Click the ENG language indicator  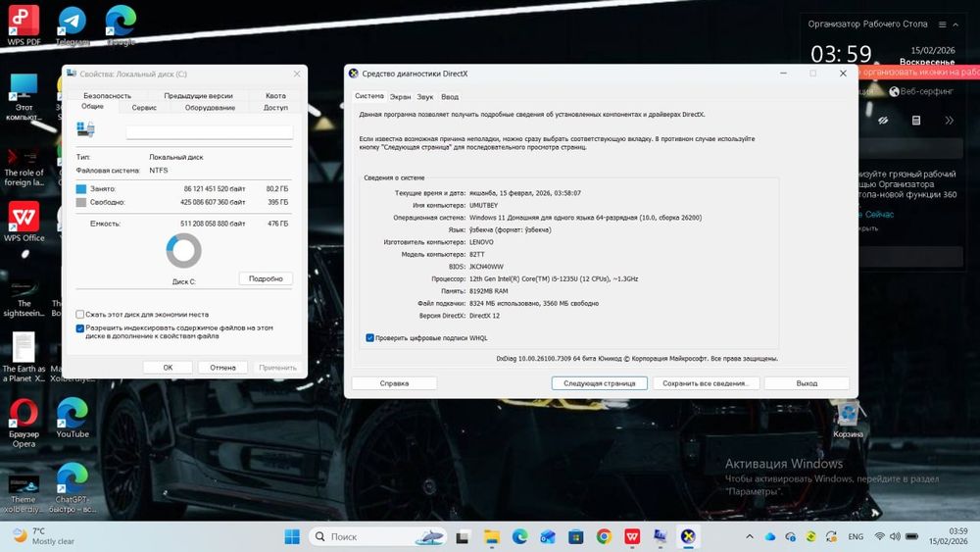point(856,536)
